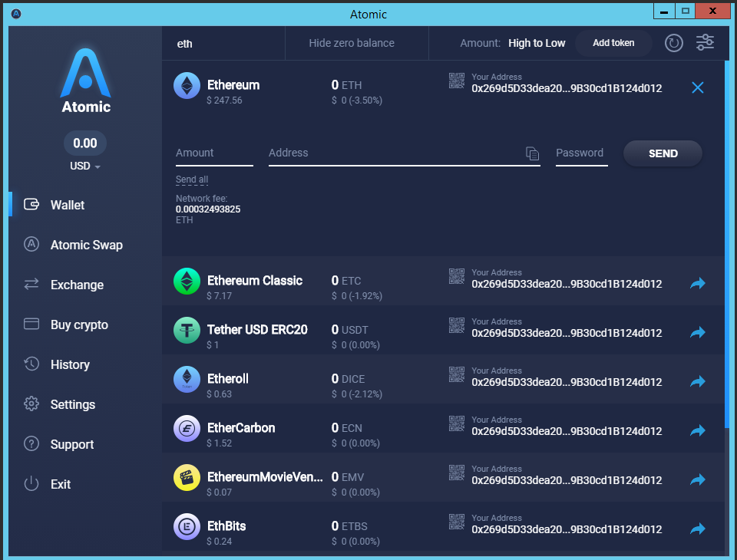The image size is (737, 560).
Task: Click send arrow for Etheroll
Action: [698, 381]
